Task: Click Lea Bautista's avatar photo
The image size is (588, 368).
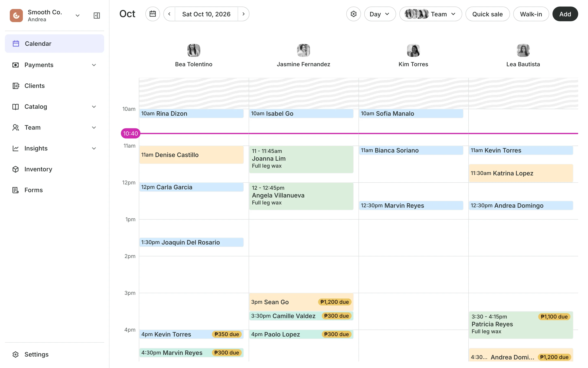Action: click(x=523, y=50)
